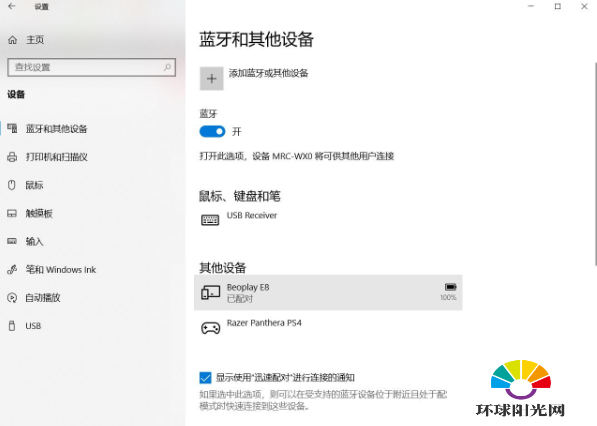Viewport: 597px width, 426px height.
Task: Select 鼠标 settings in sidebar
Action: [x=34, y=185]
